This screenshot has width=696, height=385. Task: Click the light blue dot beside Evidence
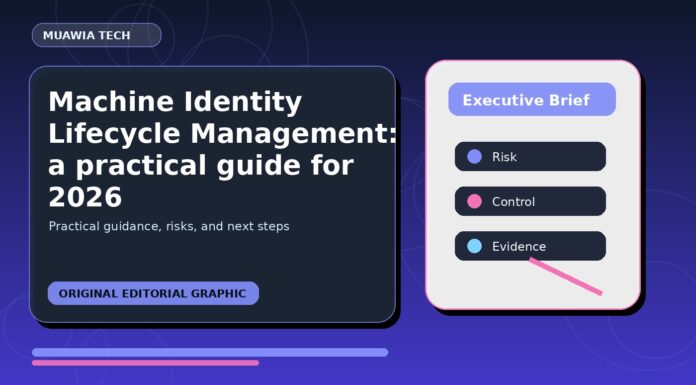click(475, 246)
